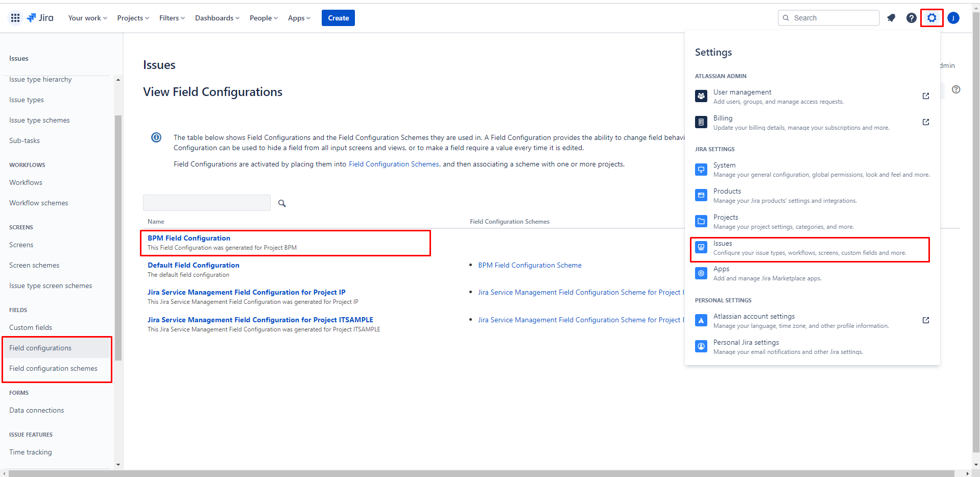Open external link icon for Billing
980x477 pixels.
click(x=925, y=122)
